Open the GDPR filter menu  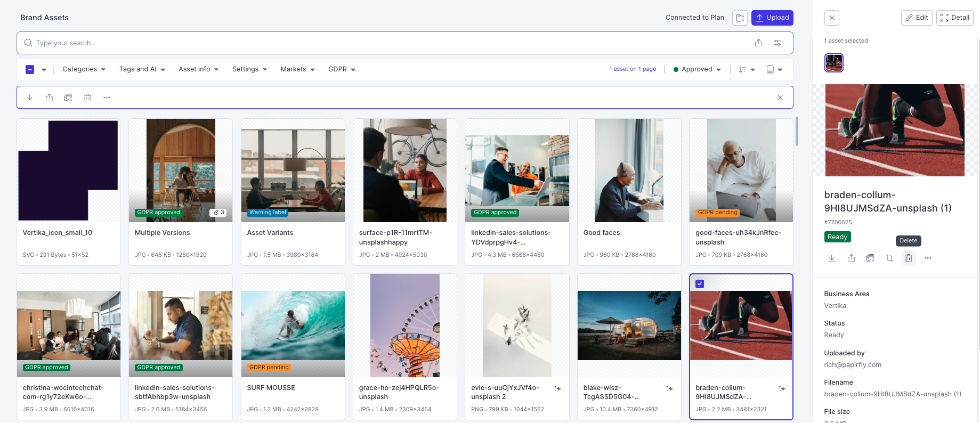point(342,69)
